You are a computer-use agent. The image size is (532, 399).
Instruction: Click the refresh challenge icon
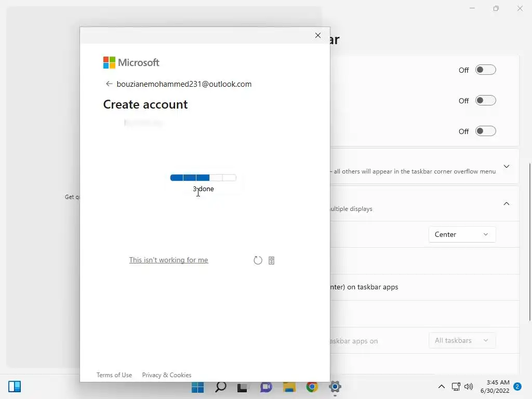coord(258,260)
